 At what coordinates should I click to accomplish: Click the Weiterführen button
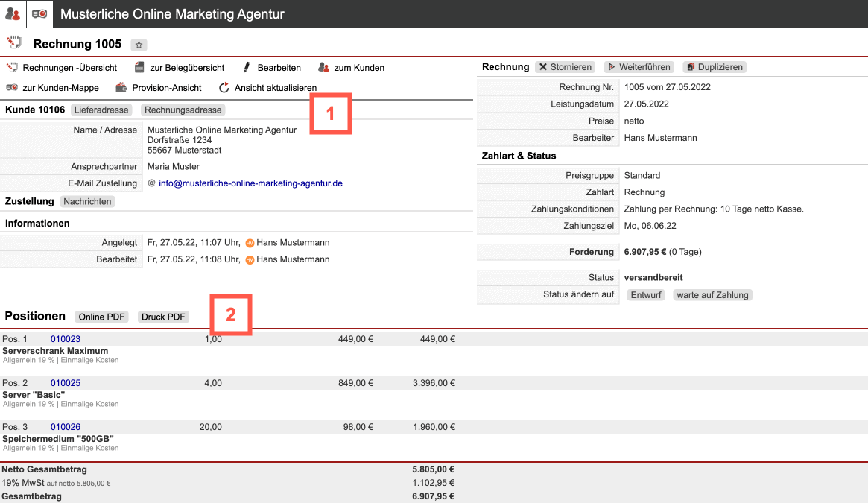point(639,67)
